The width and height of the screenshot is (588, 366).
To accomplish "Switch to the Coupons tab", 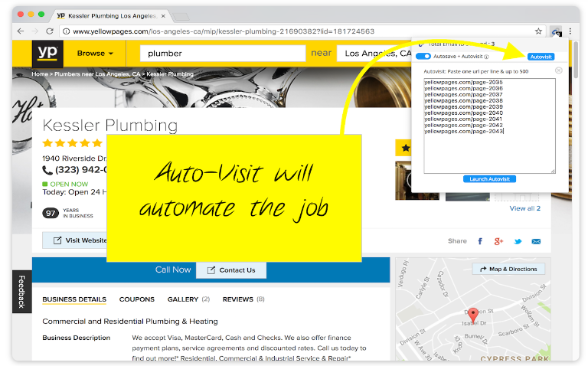I will tap(137, 299).
